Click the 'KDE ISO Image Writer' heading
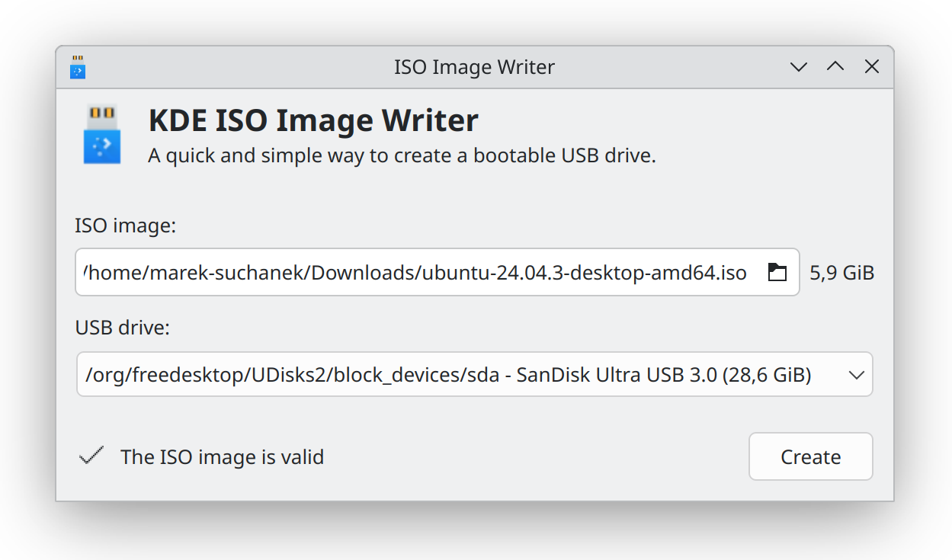The width and height of the screenshot is (952, 560). point(313,120)
